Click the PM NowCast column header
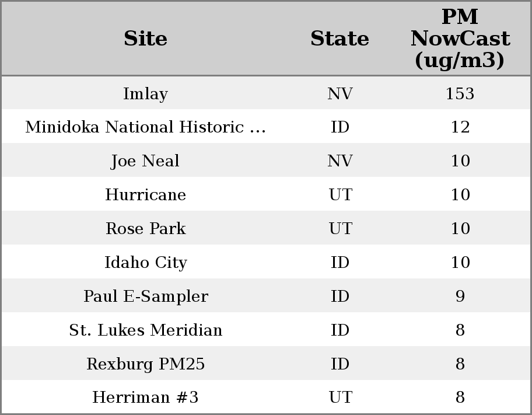Image resolution: width=532 pixels, height=415 pixels. [460, 39]
